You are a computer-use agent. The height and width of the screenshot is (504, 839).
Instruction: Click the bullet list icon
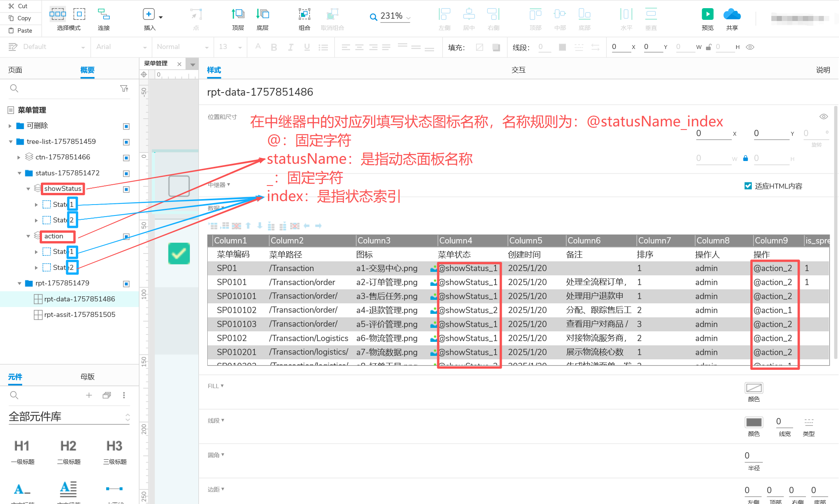tap(323, 47)
